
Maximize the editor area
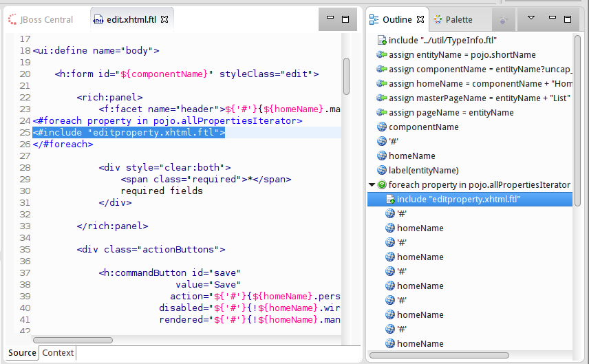345,19
